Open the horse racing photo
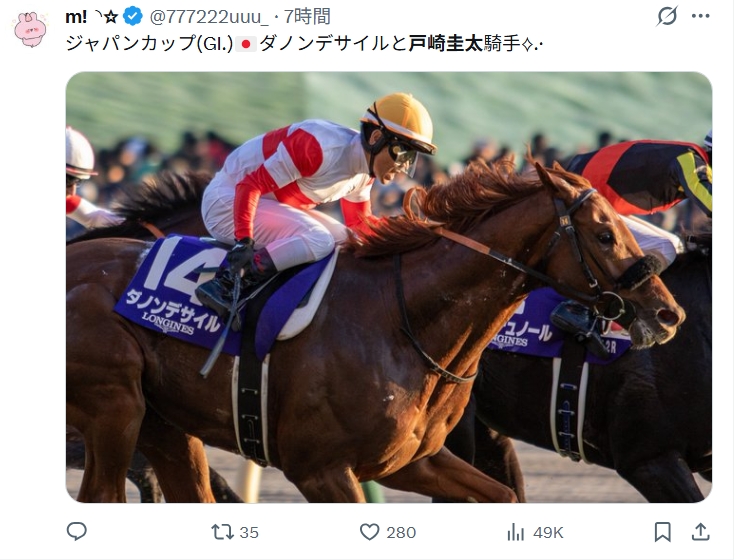The width and height of the screenshot is (736, 560). click(x=389, y=287)
